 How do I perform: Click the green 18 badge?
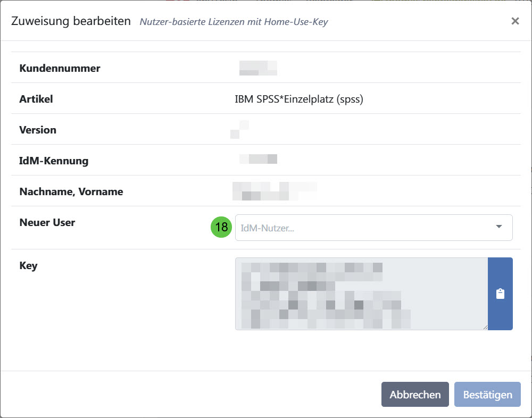coord(222,228)
